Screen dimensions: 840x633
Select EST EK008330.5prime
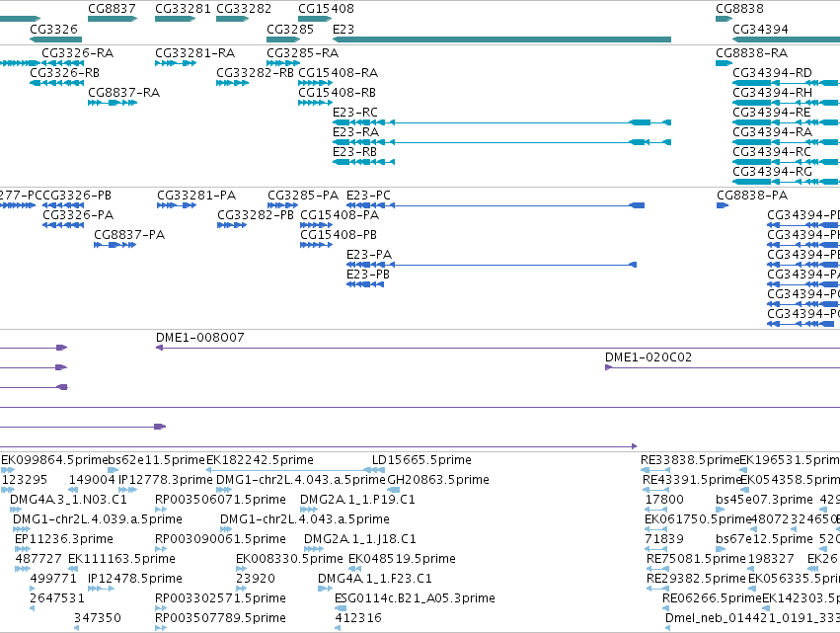[x=241, y=569]
